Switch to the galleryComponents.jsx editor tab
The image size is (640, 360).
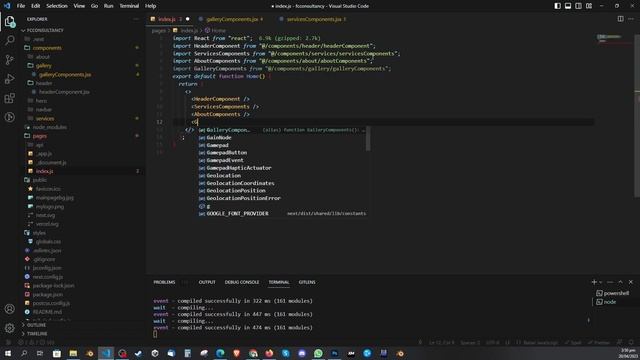232,19
